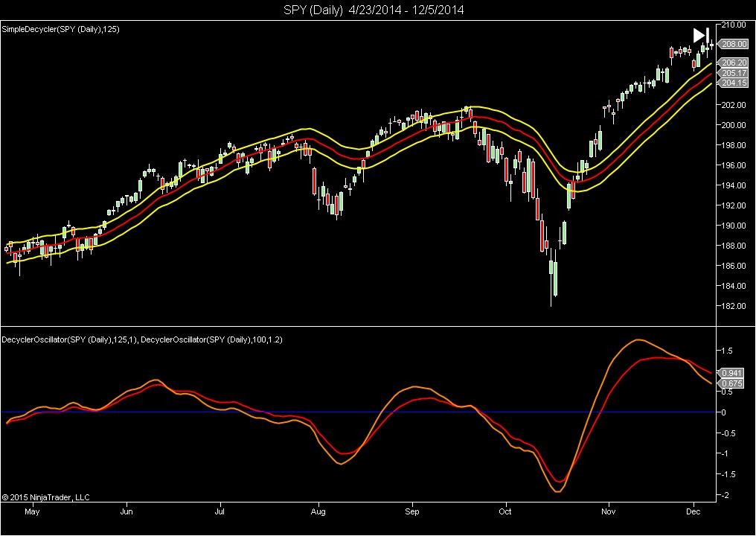Viewport: 756px width, 536px height.
Task: Open the 2015 NinjaTrader, LLC link
Action: tap(46, 498)
